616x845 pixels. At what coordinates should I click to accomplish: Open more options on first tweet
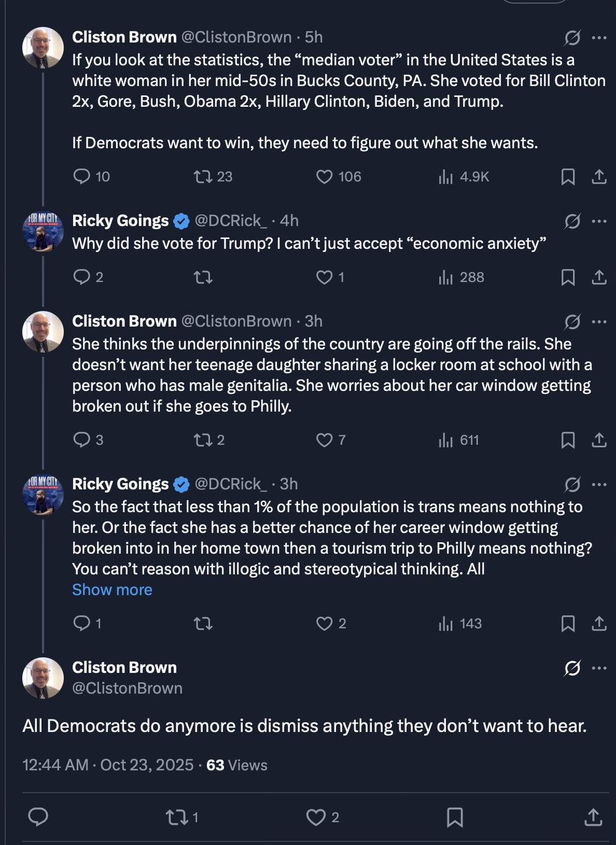click(599, 37)
